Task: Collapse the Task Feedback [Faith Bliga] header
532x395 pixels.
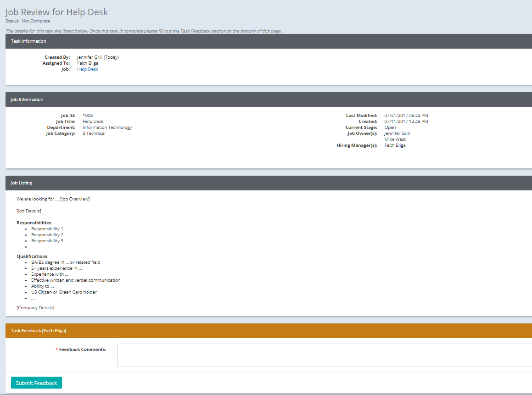Action: point(38,330)
